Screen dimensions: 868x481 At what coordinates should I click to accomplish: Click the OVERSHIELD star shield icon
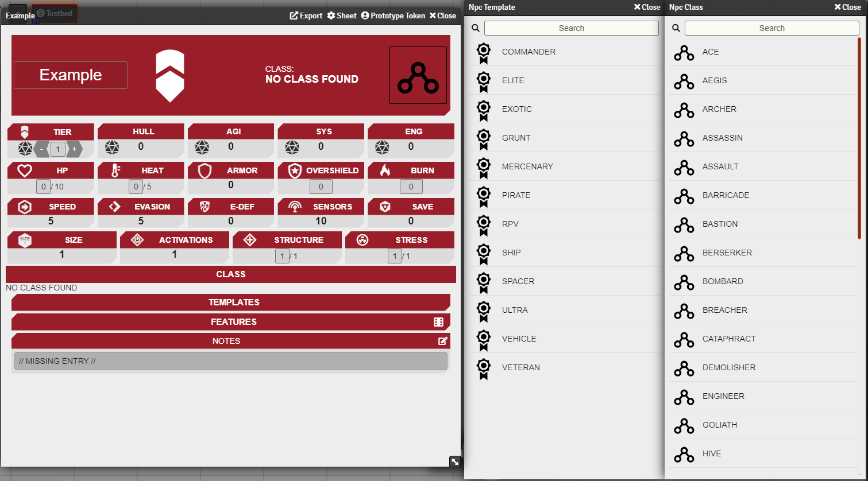click(x=295, y=170)
